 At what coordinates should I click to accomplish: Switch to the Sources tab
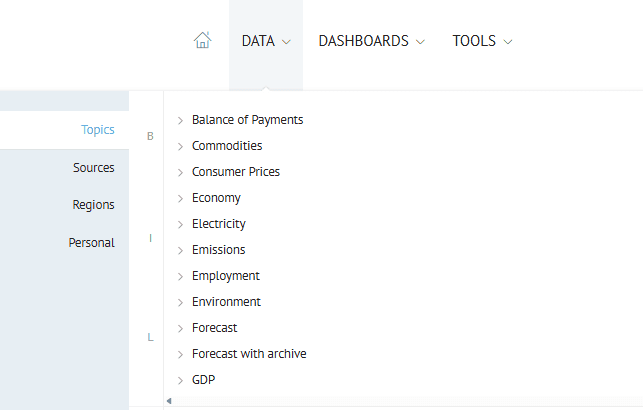[93, 168]
